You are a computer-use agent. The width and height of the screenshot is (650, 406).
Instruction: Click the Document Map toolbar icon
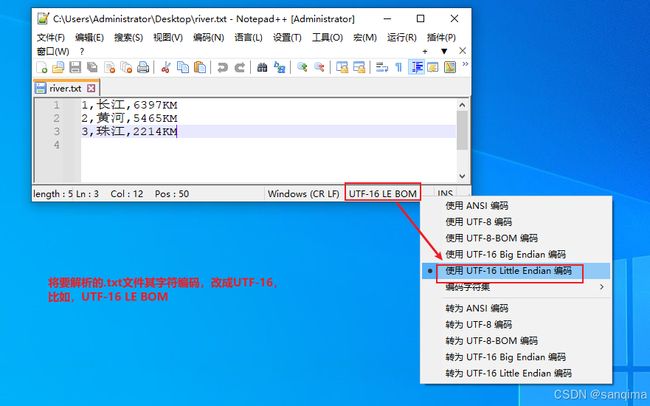pyautogui.click(x=450, y=67)
